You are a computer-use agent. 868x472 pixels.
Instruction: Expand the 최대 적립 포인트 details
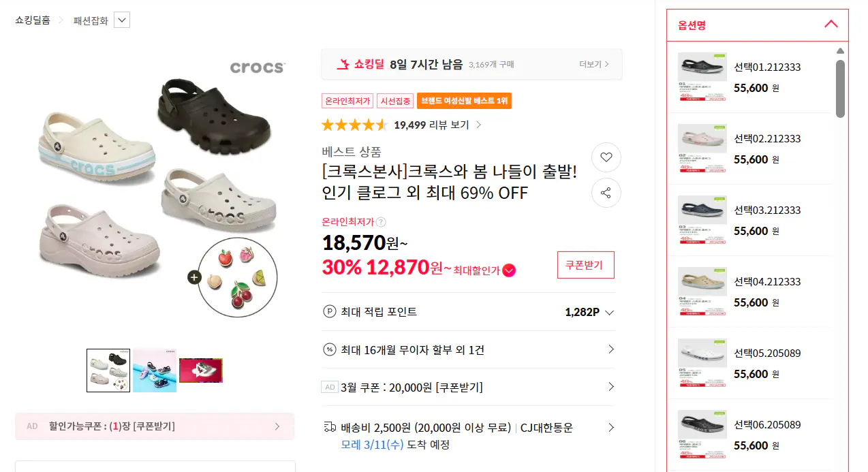pyautogui.click(x=609, y=313)
